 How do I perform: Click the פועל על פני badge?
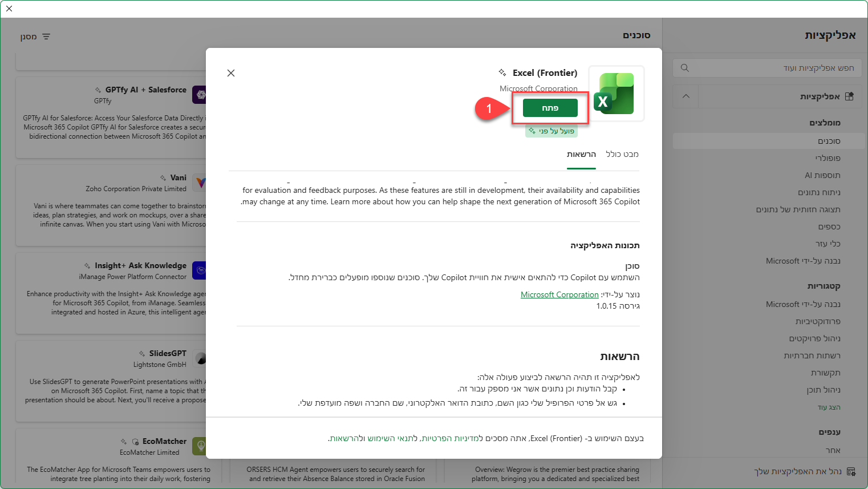pos(551,131)
